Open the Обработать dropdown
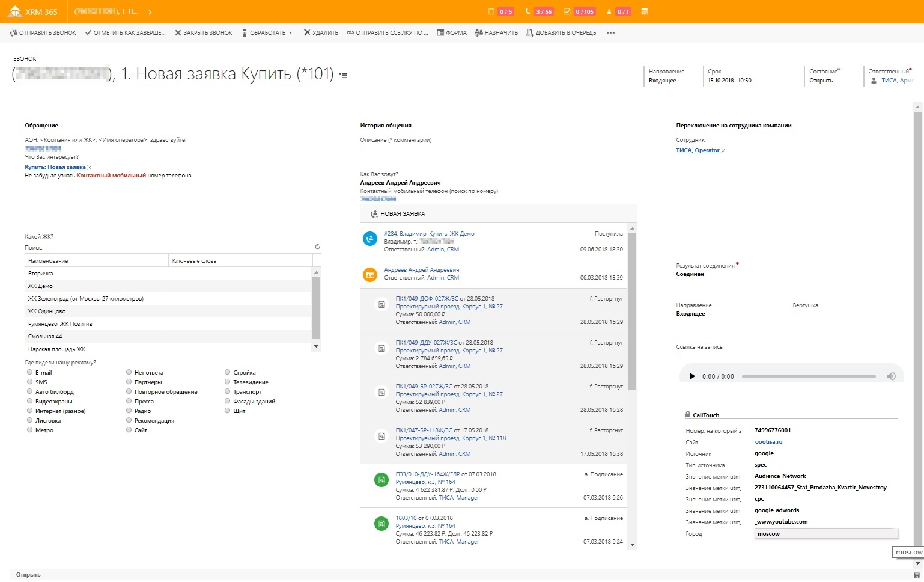 click(267, 33)
